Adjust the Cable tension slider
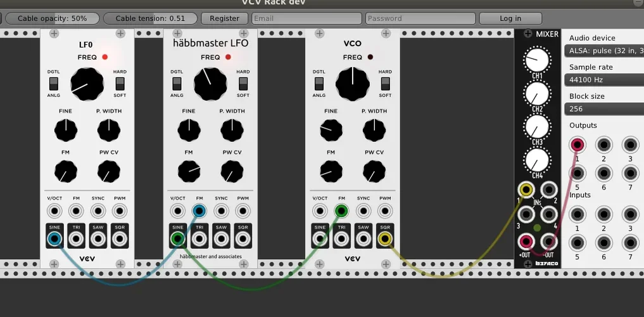644x317 pixels. tap(150, 18)
